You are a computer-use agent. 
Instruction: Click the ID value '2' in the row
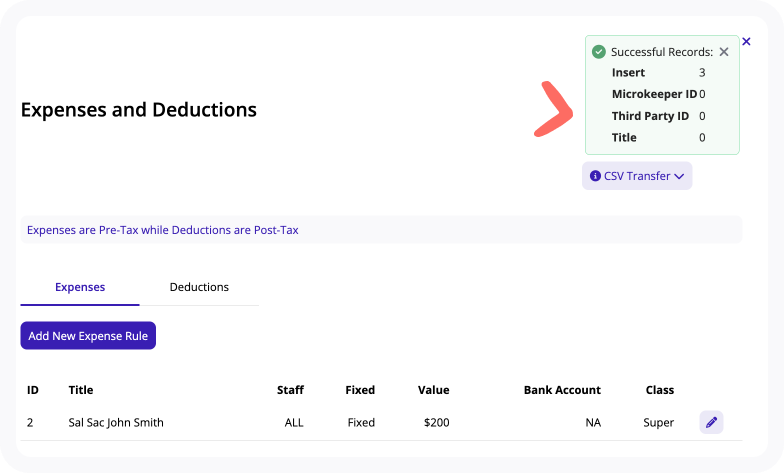(30, 422)
